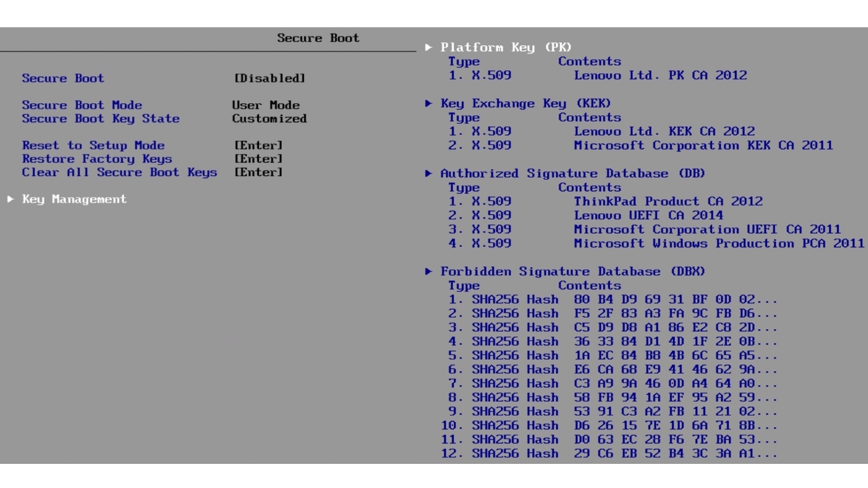
Task: Select the ThinkPad Product CA 2012 entry
Action: [x=668, y=201]
